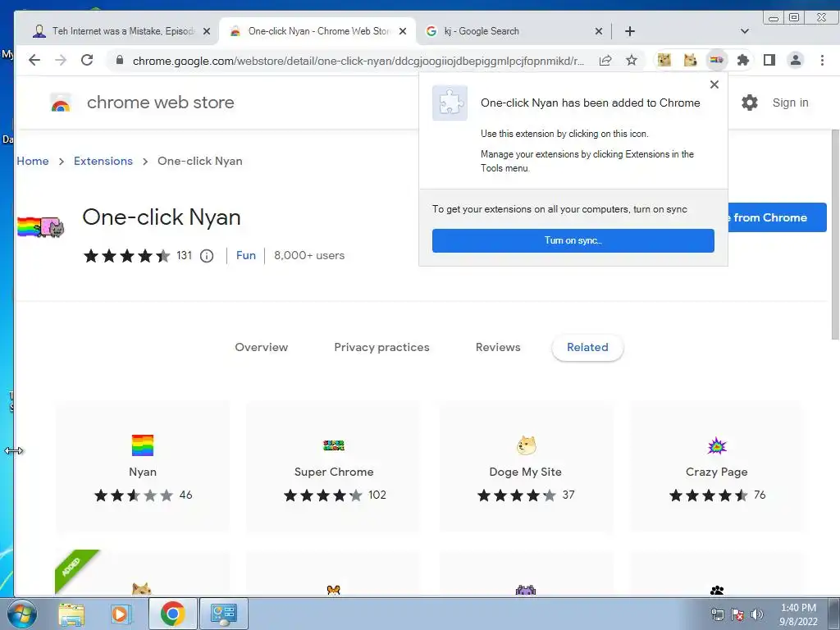Open the tab search dropdown arrow

(x=745, y=31)
